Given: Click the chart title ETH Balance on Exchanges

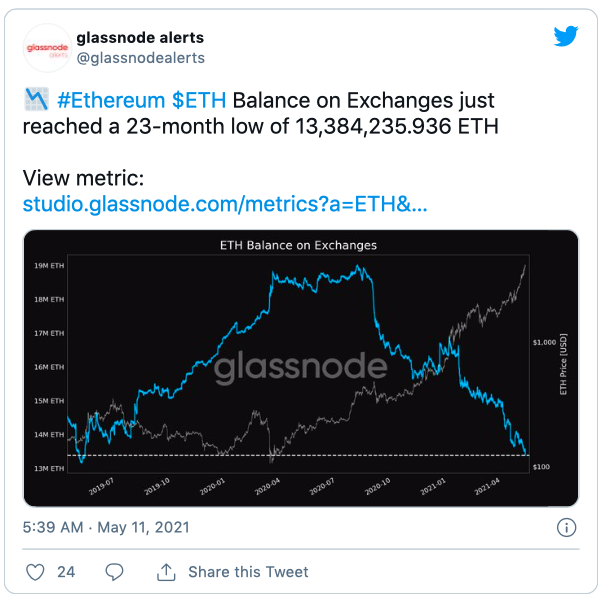Looking at the screenshot, I should (298, 245).
